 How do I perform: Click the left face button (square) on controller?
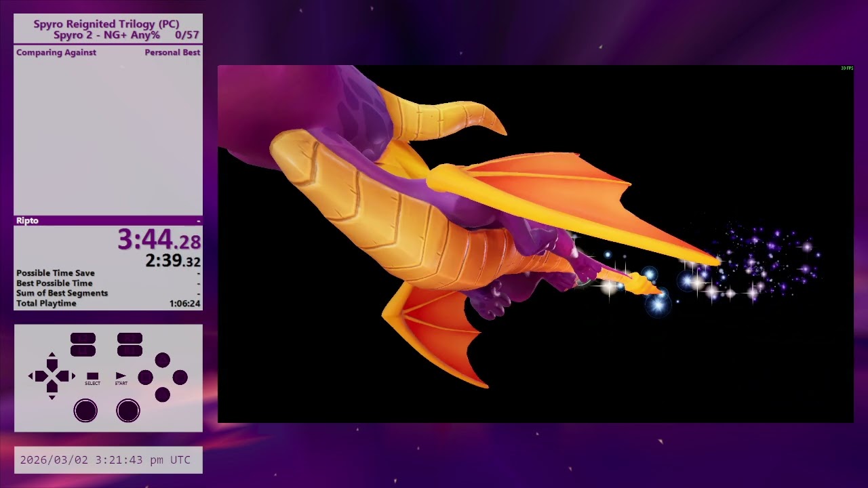click(x=145, y=378)
